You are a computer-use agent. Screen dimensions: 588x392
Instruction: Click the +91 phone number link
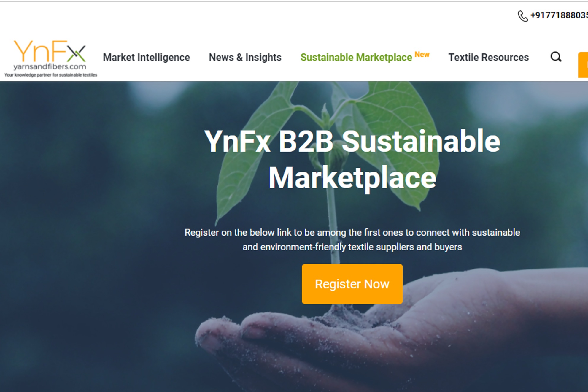(559, 15)
